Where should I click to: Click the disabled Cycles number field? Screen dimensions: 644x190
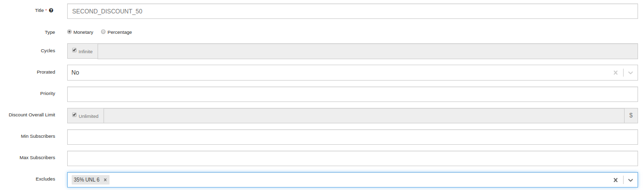[368, 51]
